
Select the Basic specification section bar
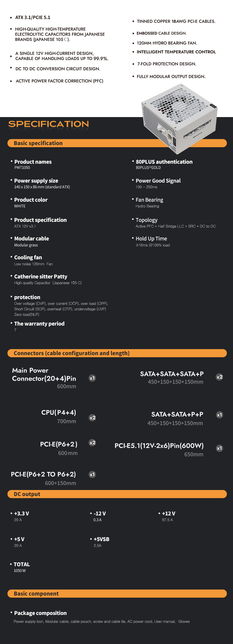[x=117, y=143]
